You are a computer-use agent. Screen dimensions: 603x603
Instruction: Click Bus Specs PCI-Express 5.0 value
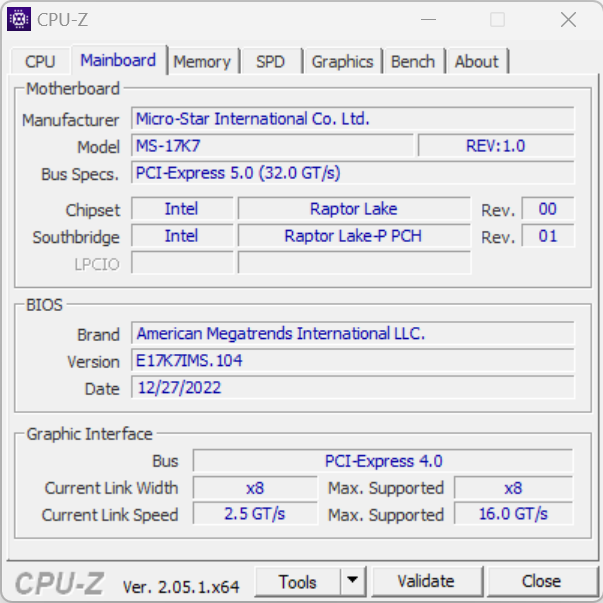click(353, 173)
